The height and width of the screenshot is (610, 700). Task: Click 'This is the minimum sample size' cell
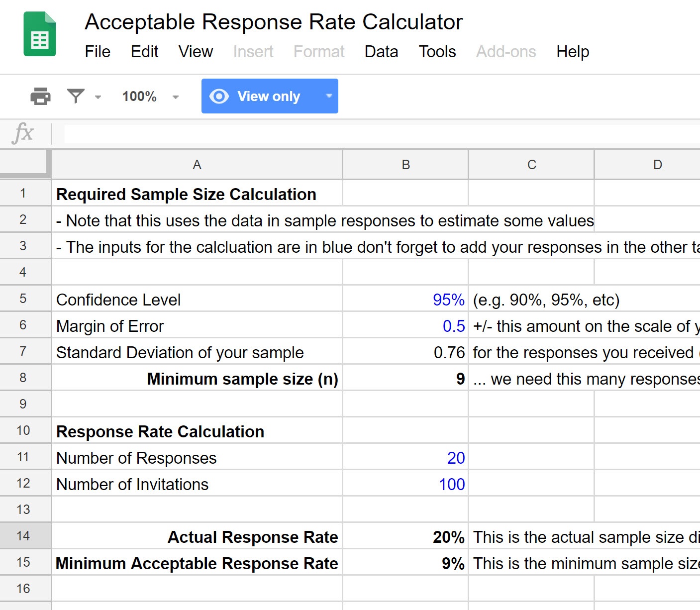[x=585, y=562]
